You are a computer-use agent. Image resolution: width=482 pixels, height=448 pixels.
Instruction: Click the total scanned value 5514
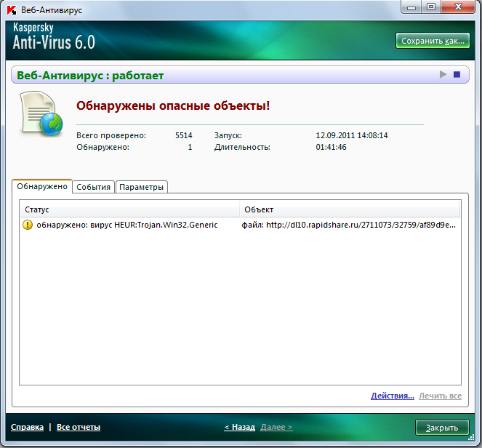184,135
